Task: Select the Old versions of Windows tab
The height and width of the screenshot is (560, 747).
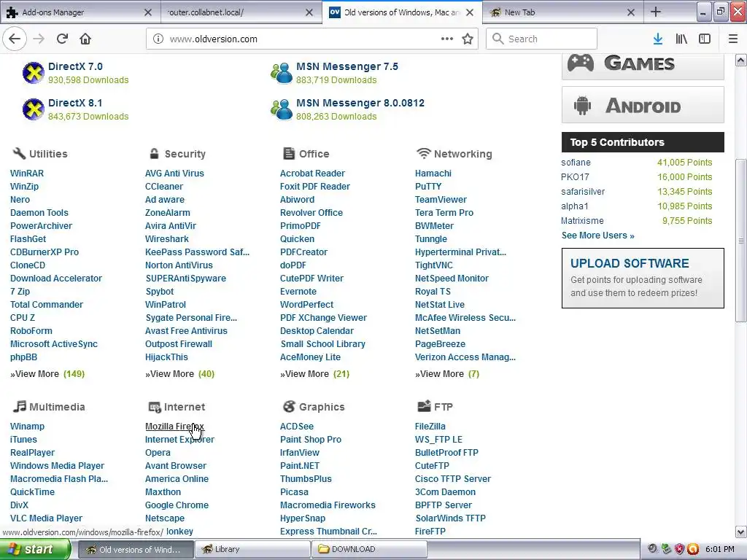Action: tap(403, 12)
